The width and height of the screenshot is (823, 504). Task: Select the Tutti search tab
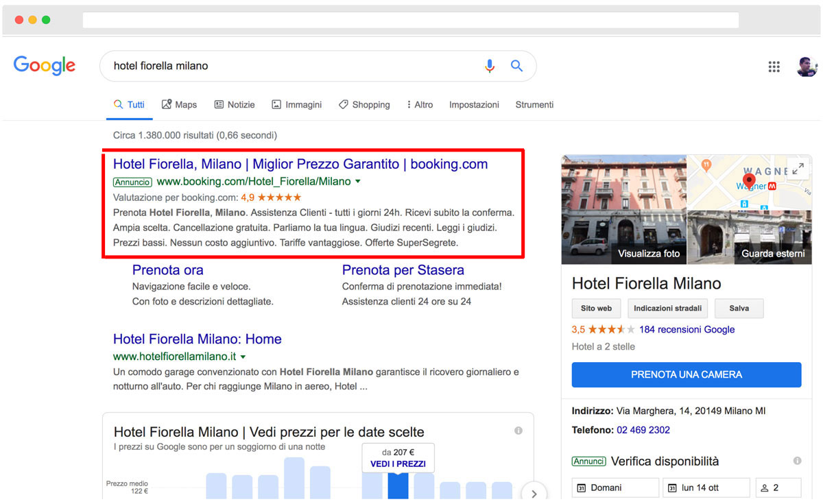point(129,105)
